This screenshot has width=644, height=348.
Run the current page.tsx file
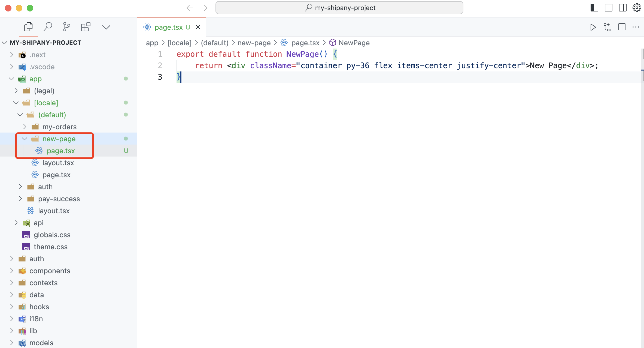pos(593,27)
